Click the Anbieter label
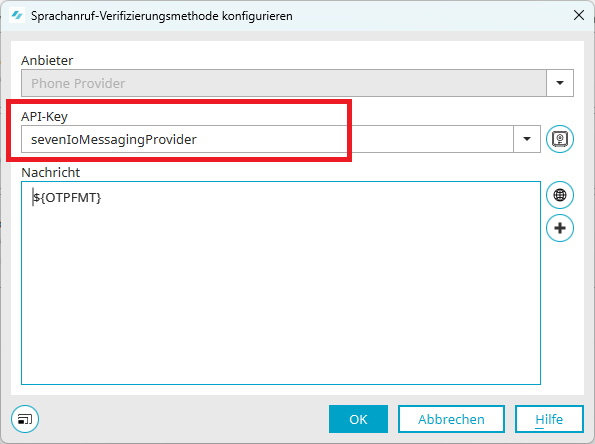 coord(47,60)
